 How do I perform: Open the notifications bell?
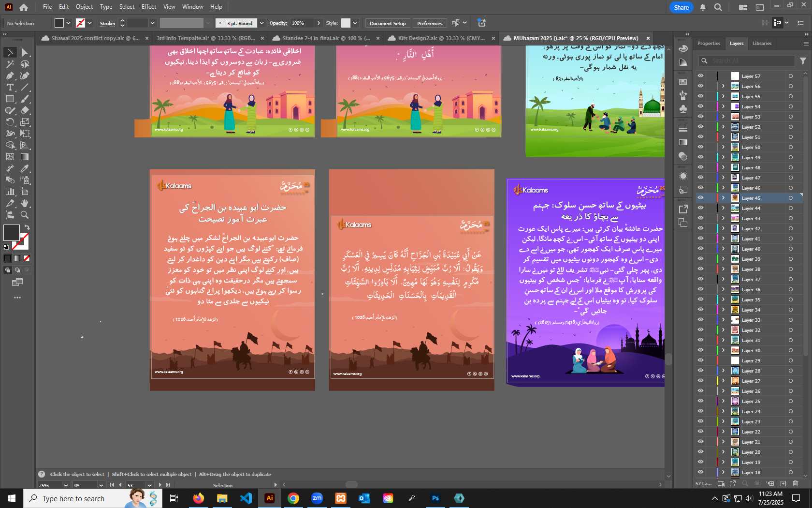(x=703, y=7)
